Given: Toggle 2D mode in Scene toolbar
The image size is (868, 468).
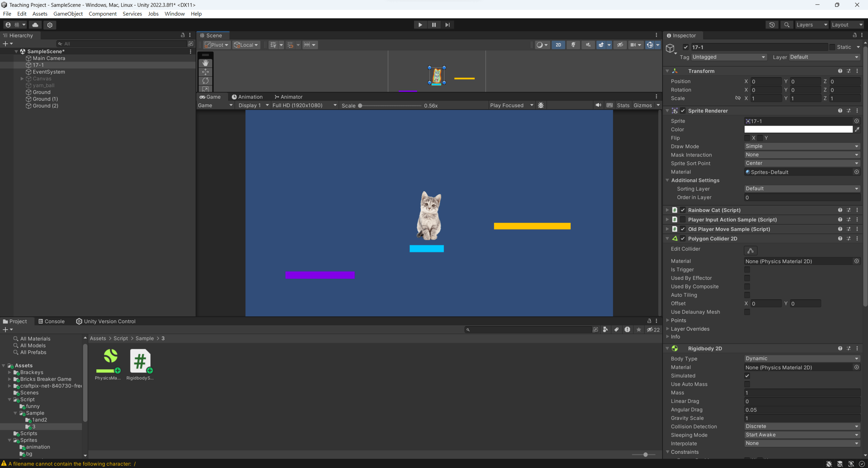Looking at the screenshot, I should click(x=558, y=45).
